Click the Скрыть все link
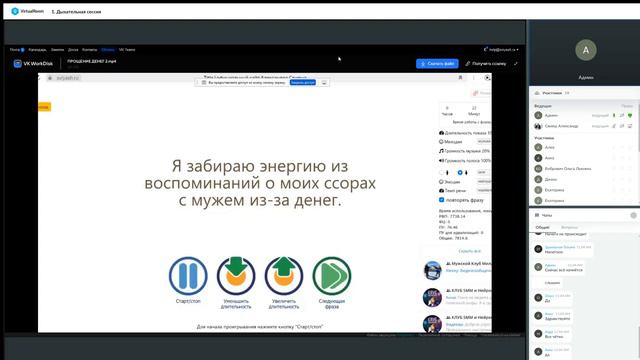Screen dimensions: 640x360 pos(469,251)
